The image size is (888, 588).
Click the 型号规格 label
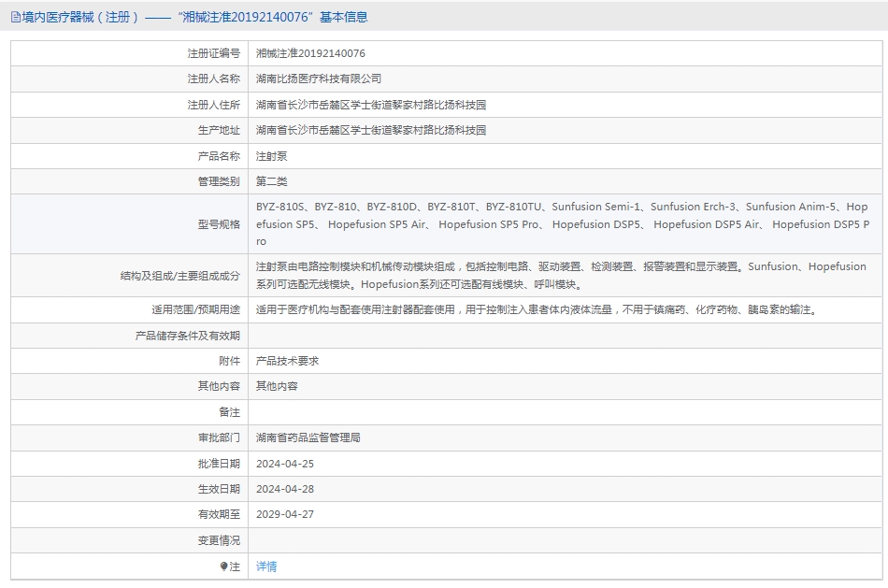tap(219, 224)
